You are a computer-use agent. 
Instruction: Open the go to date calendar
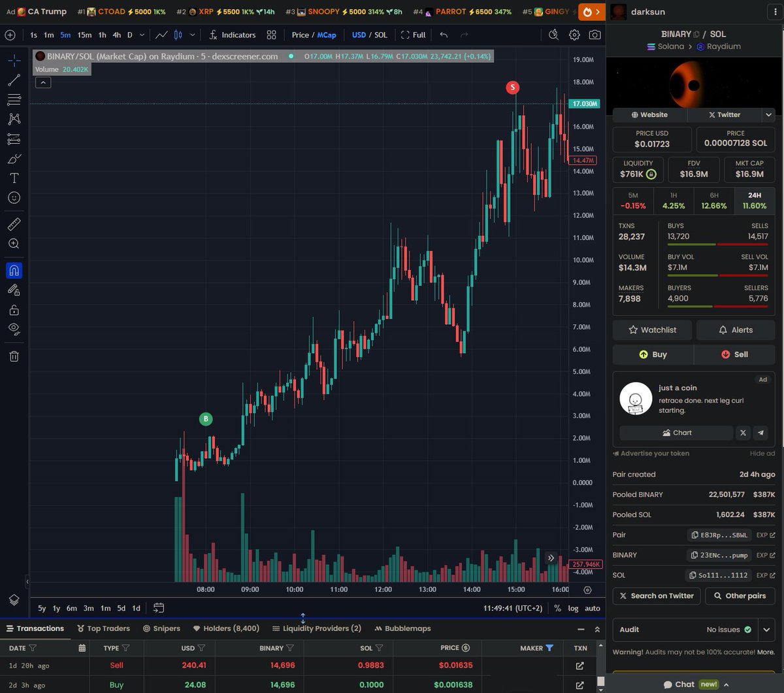tap(159, 608)
